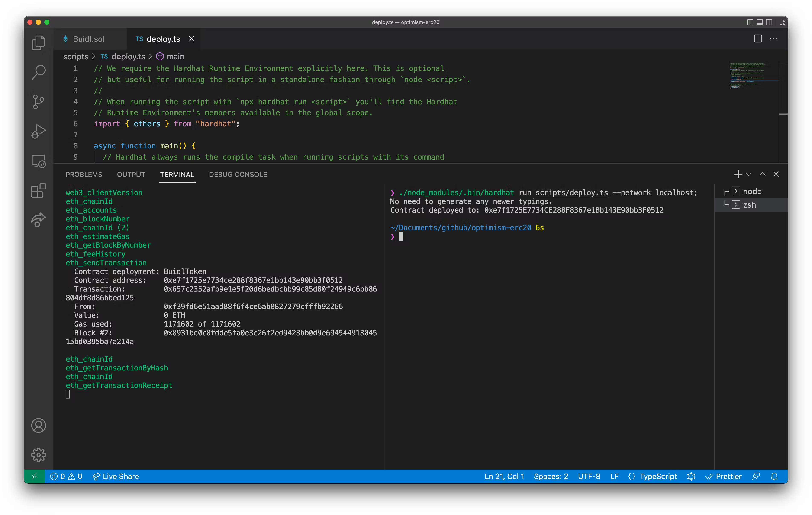Open the PROBLEMS panel tab
The width and height of the screenshot is (812, 515).
pos(84,175)
